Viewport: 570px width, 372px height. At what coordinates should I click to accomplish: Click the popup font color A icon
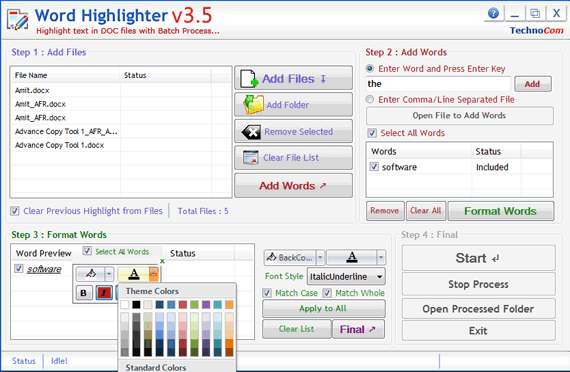[x=134, y=274]
